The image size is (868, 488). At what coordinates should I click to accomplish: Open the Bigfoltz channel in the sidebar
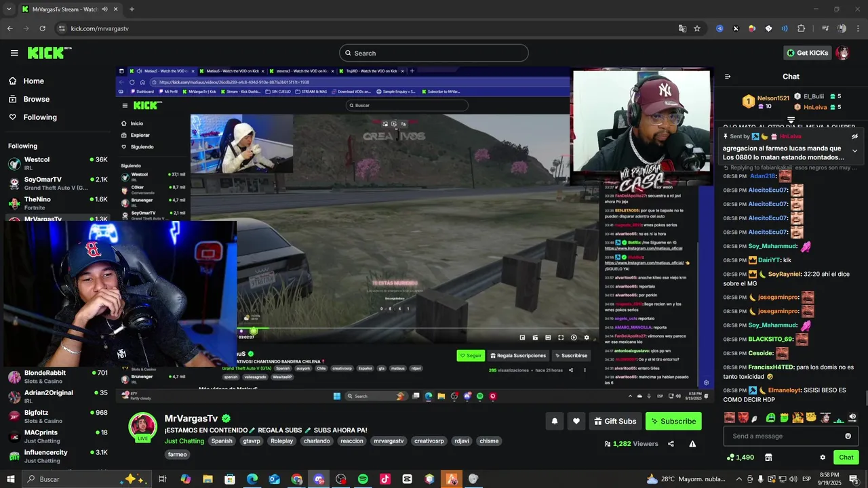click(58, 416)
